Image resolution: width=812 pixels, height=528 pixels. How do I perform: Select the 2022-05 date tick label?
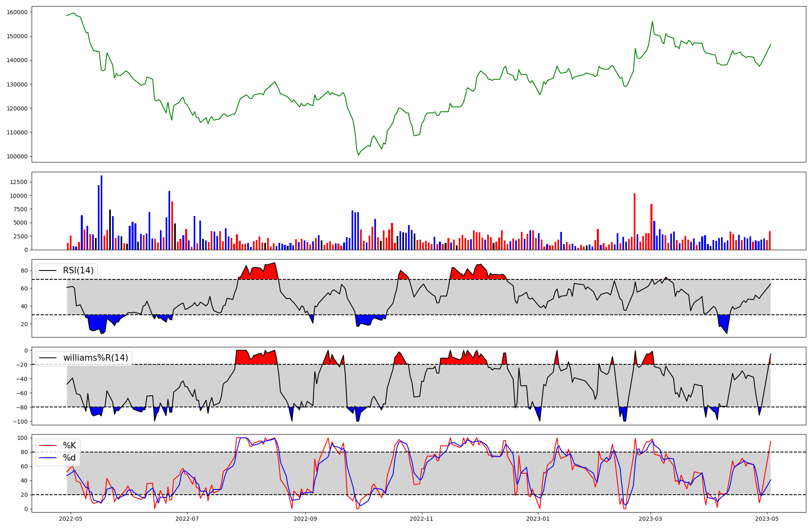tap(71, 519)
